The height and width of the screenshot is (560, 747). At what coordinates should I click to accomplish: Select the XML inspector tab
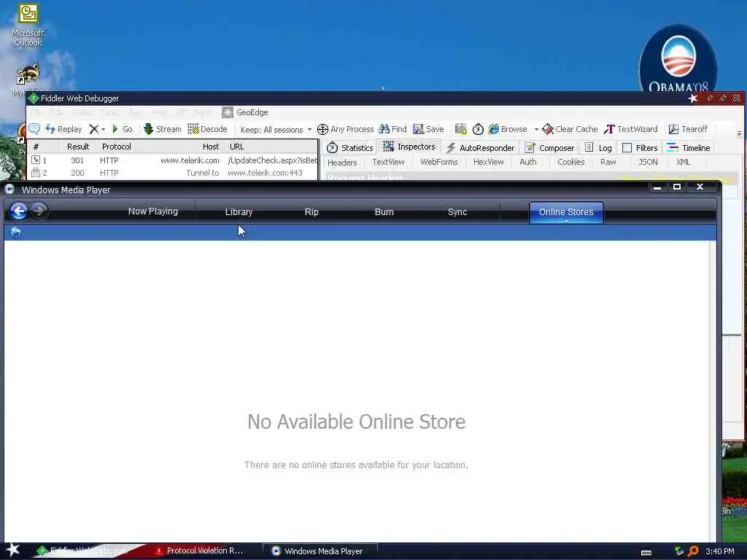tap(683, 162)
